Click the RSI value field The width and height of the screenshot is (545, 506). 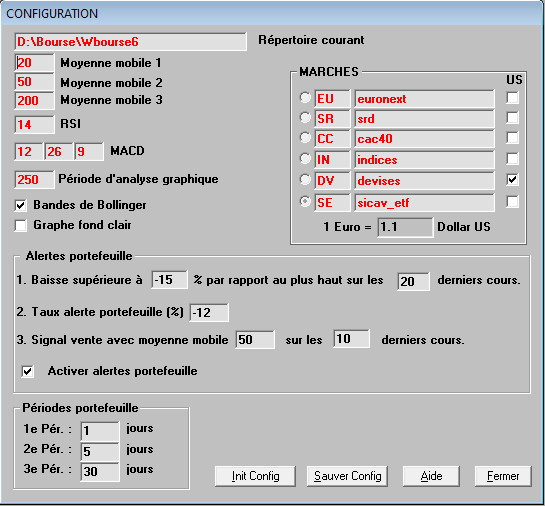click(34, 124)
